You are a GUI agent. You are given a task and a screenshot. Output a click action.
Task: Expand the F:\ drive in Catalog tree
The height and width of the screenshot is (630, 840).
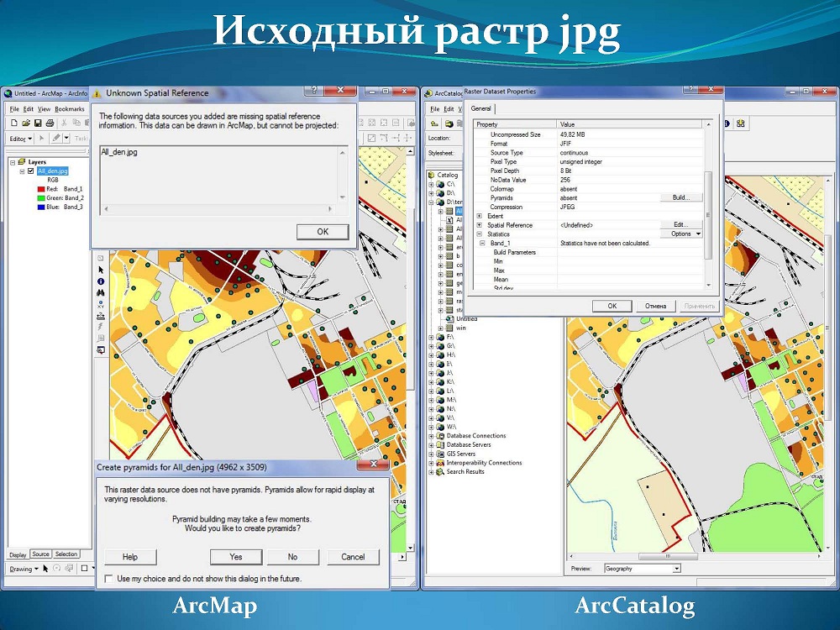(431, 337)
